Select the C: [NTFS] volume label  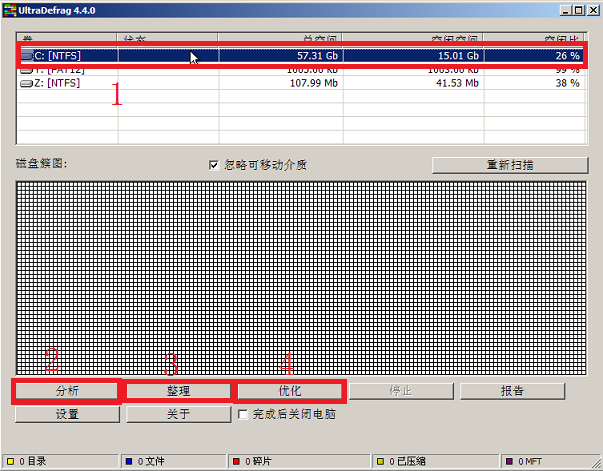coord(58,56)
